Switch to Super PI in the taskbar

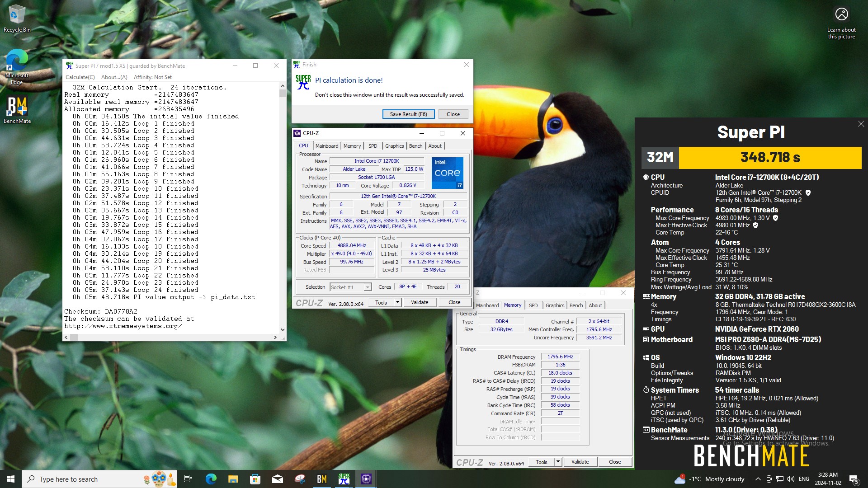[344, 479]
